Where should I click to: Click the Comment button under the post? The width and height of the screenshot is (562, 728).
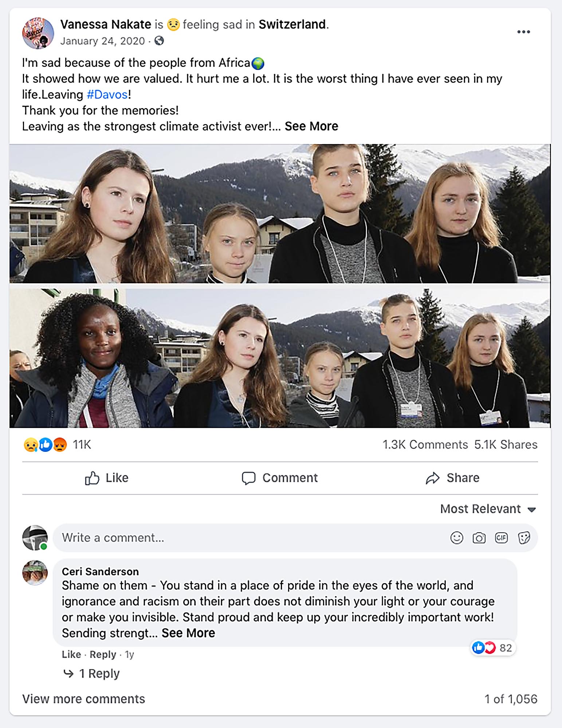pos(280,478)
